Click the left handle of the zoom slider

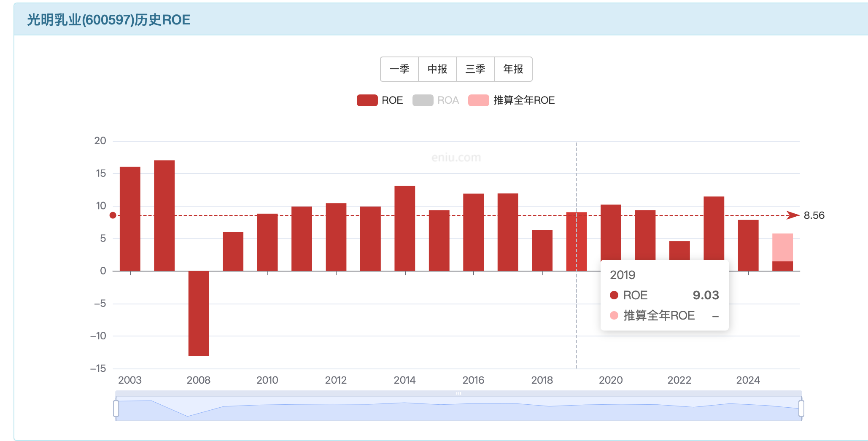pyautogui.click(x=116, y=408)
